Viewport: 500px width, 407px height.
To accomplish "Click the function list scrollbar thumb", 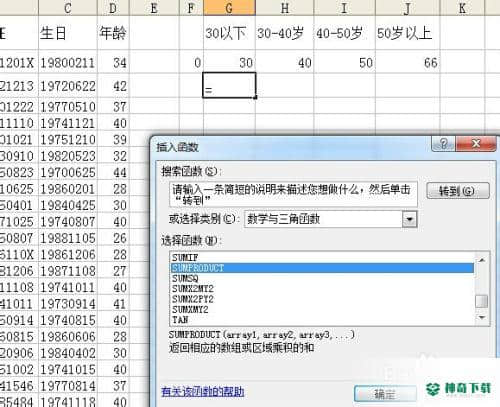I will [x=482, y=301].
